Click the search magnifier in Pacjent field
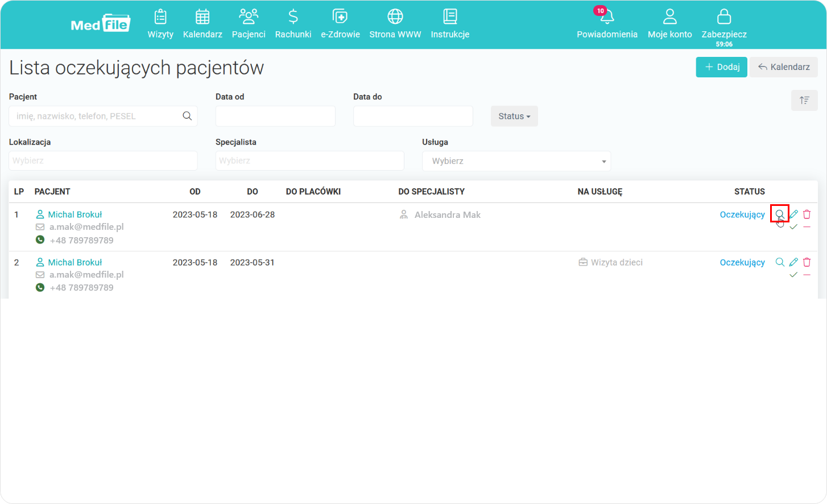This screenshot has height=504, width=827. [187, 116]
